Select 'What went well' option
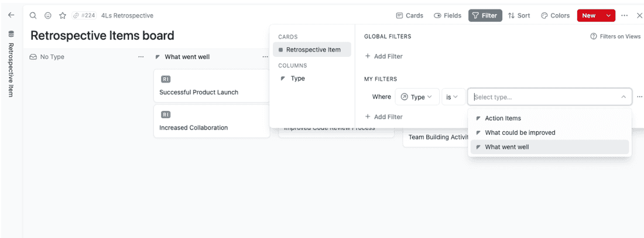The image size is (644, 238). click(506, 147)
